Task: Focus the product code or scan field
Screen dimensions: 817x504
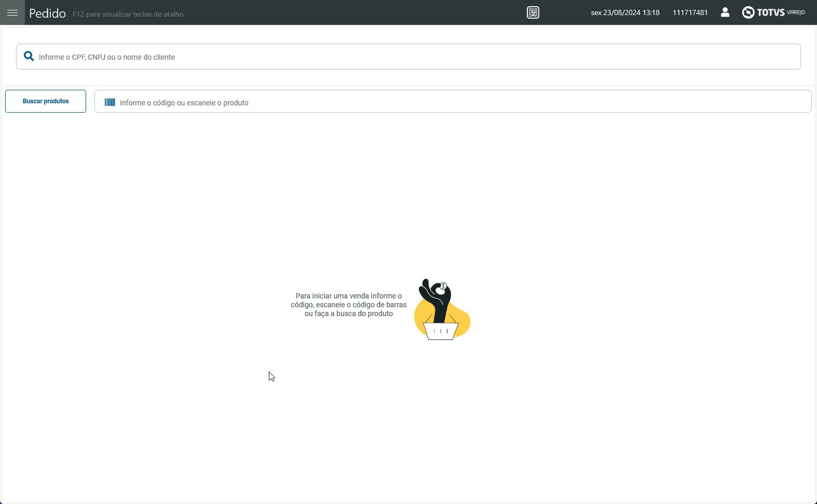Action: [453, 101]
